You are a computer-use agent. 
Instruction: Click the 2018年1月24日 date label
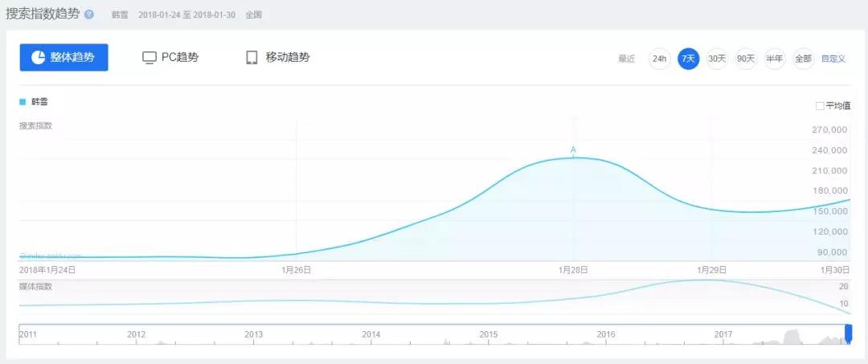pos(47,270)
